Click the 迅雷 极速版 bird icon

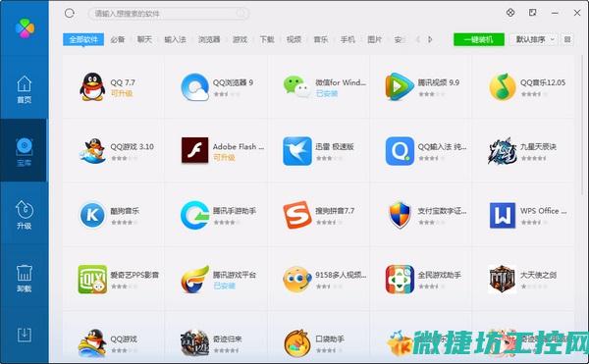(297, 151)
